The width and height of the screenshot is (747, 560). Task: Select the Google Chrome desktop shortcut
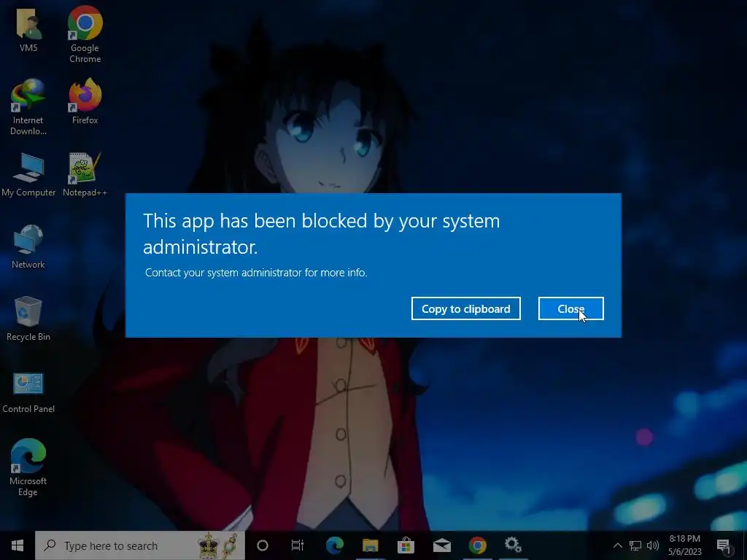[x=85, y=34]
